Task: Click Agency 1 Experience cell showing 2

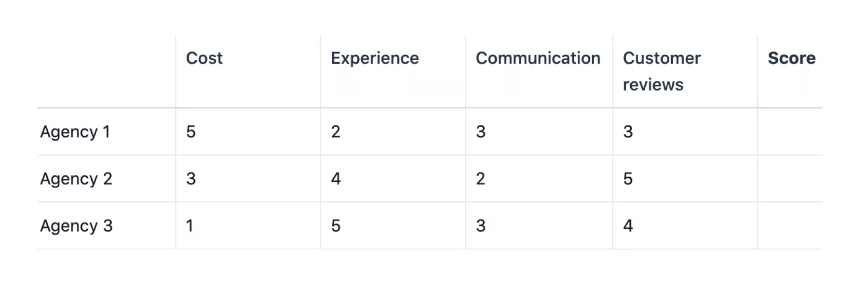Action: click(x=393, y=131)
